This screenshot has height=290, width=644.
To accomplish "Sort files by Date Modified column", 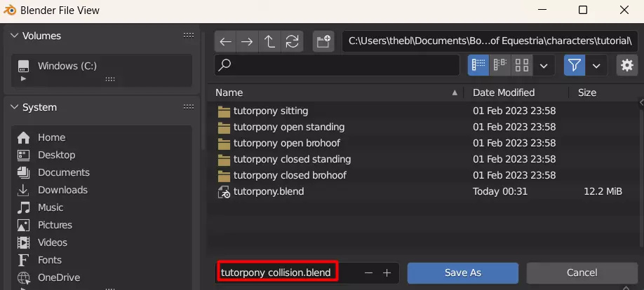I will tap(504, 92).
